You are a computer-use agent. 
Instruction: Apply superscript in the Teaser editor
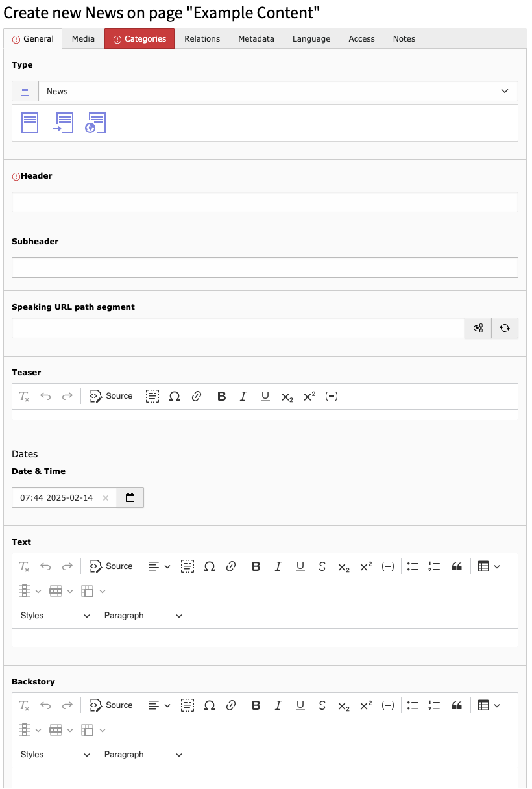pos(309,396)
